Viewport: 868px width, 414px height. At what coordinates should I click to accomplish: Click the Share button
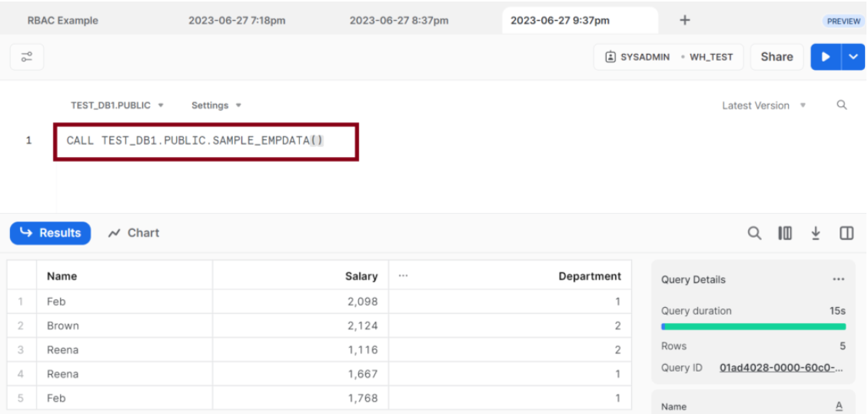point(777,57)
